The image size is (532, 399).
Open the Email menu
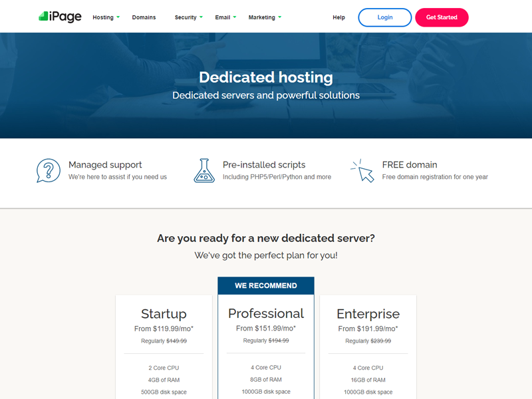click(x=223, y=17)
